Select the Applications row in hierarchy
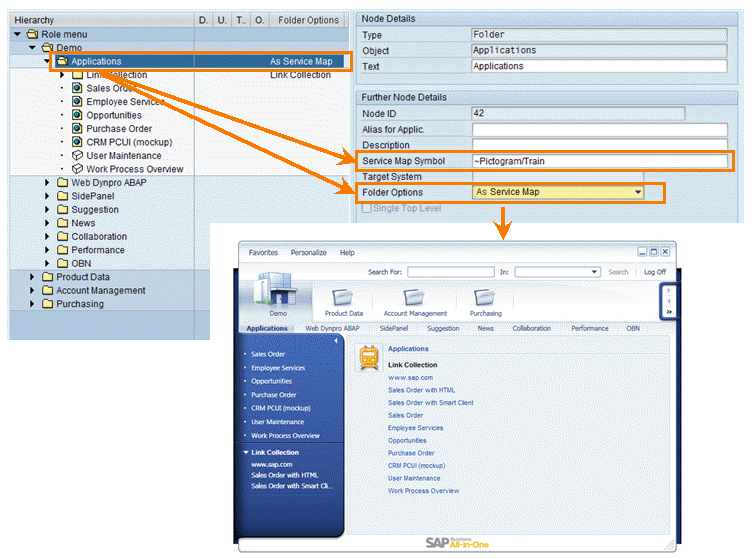The width and height of the screenshot is (752, 559). pos(200,61)
